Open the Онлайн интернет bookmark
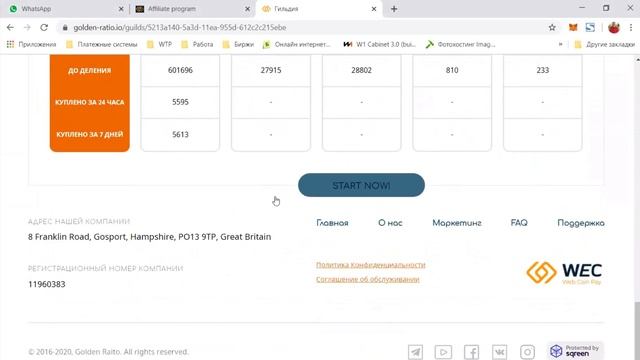The width and height of the screenshot is (640, 360). click(297, 44)
